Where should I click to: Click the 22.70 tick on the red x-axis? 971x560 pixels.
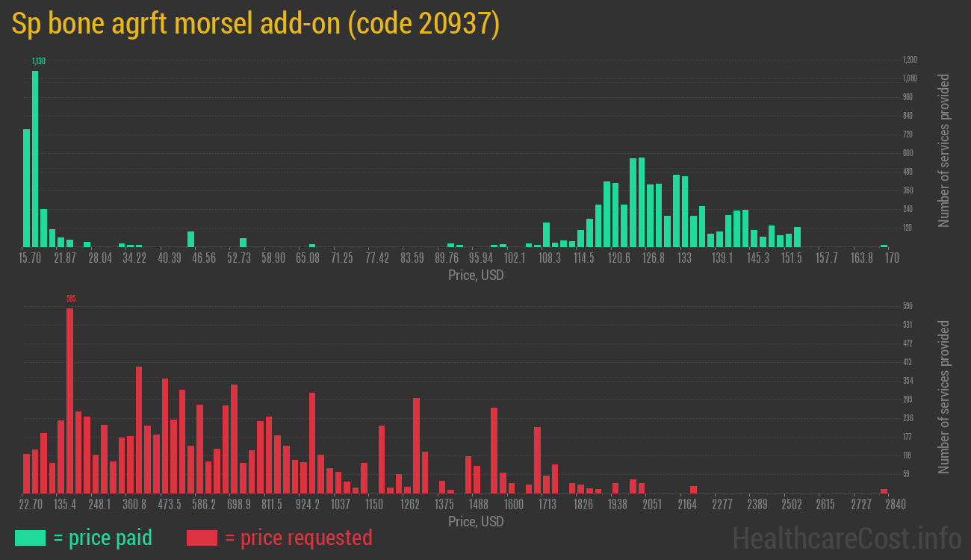tap(31, 504)
